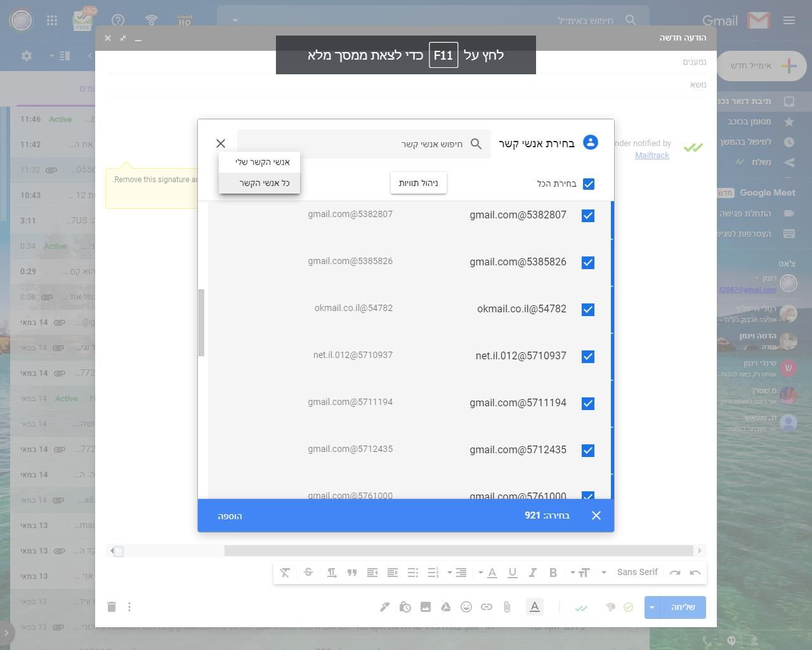Insert a link in the message

(x=487, y=607)
